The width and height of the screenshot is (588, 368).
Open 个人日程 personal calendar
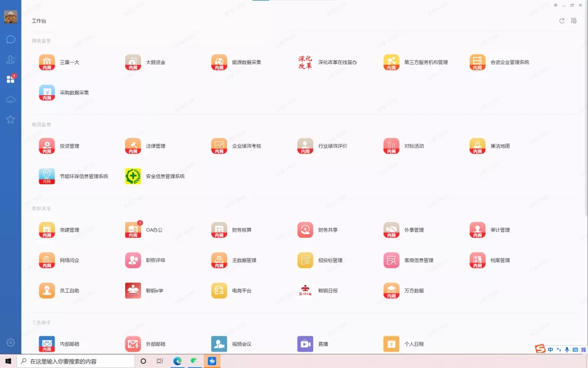[x=391, y=344]
